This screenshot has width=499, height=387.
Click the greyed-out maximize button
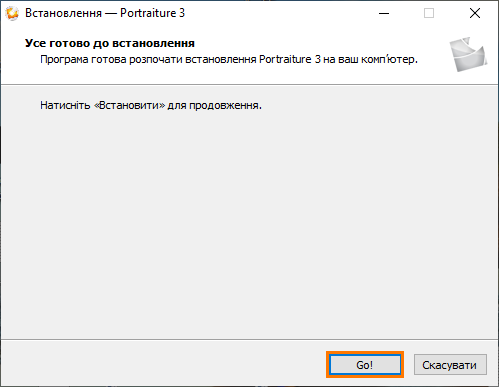(429, 13)
